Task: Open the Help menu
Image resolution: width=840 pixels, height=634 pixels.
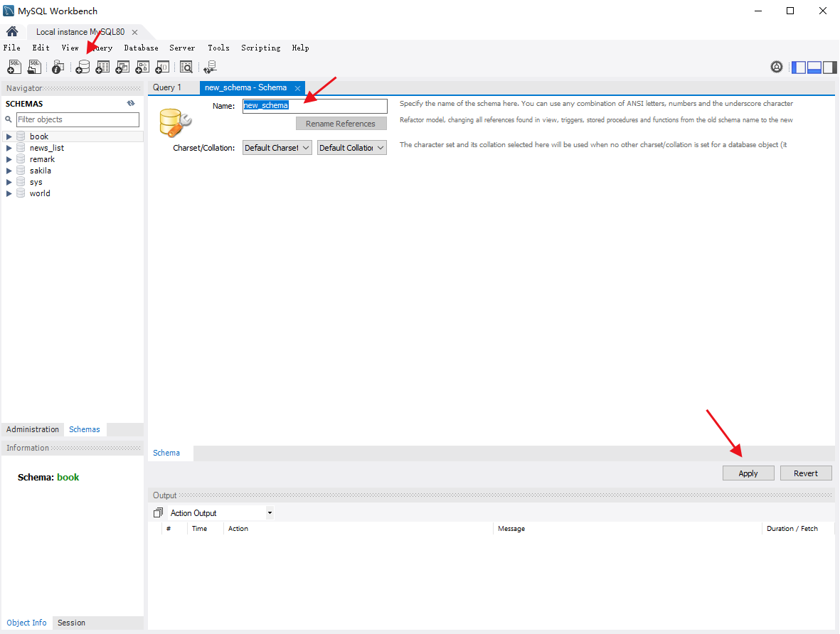Action: click(301, 48)
